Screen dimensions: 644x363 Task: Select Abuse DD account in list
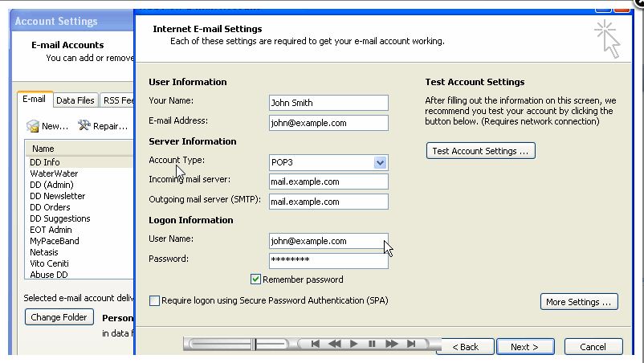point(79,275)
